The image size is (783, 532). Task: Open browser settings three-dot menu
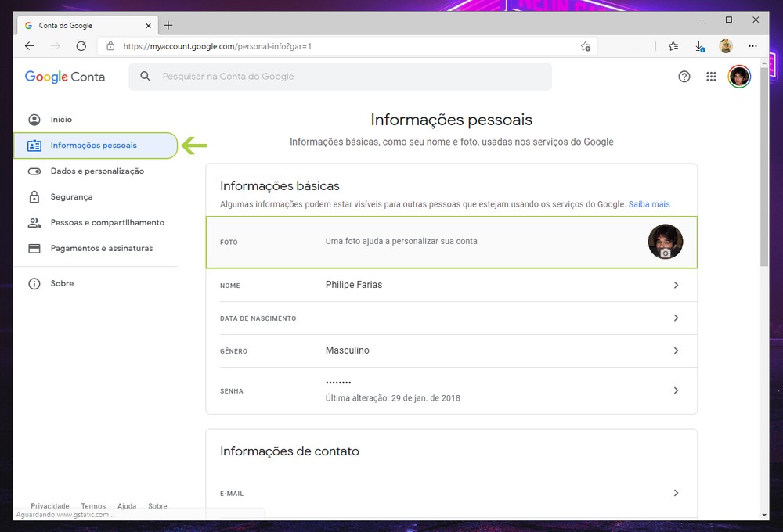tap(752, 46)
